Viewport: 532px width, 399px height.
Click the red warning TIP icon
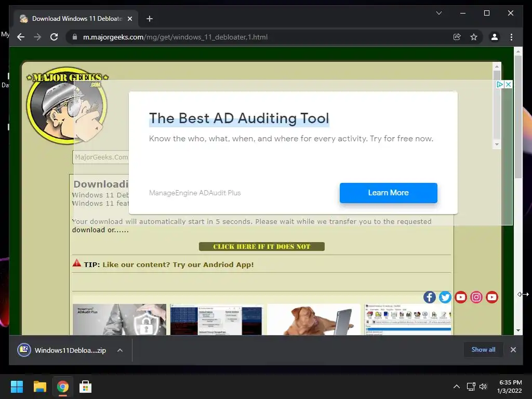click(x=77, y=263)
